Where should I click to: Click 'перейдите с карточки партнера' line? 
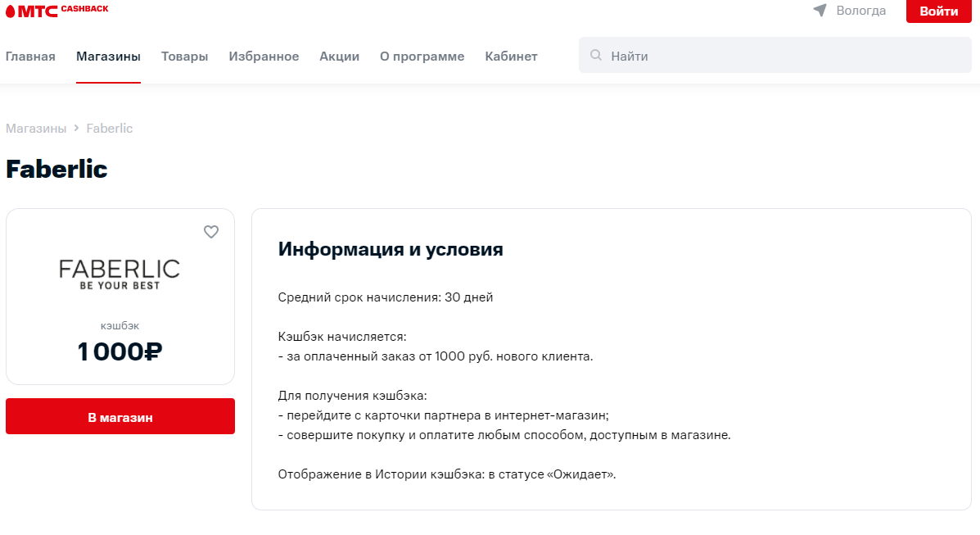pyautogui.click(x=444, y=415)
